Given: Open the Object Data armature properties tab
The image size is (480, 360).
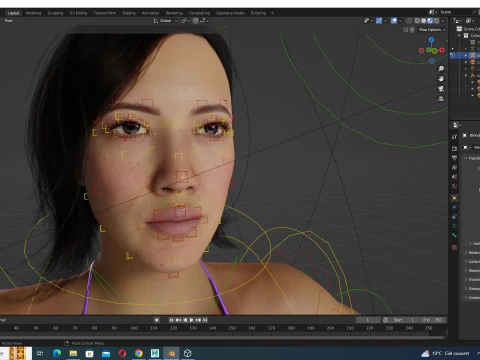Looking at the screenshot, I should (x=454, y=226).
